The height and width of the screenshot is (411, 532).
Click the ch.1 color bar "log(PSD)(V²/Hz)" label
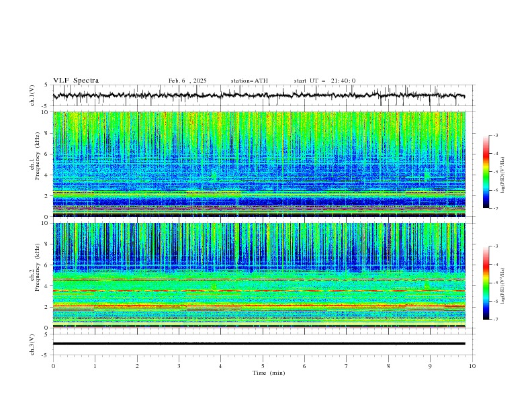click(x=502, y=175)
